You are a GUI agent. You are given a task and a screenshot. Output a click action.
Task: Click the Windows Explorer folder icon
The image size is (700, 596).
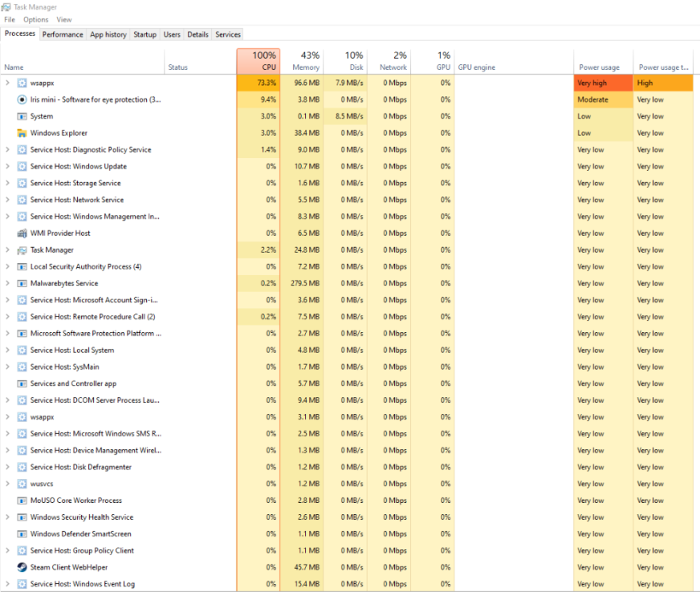click(22, 133)
